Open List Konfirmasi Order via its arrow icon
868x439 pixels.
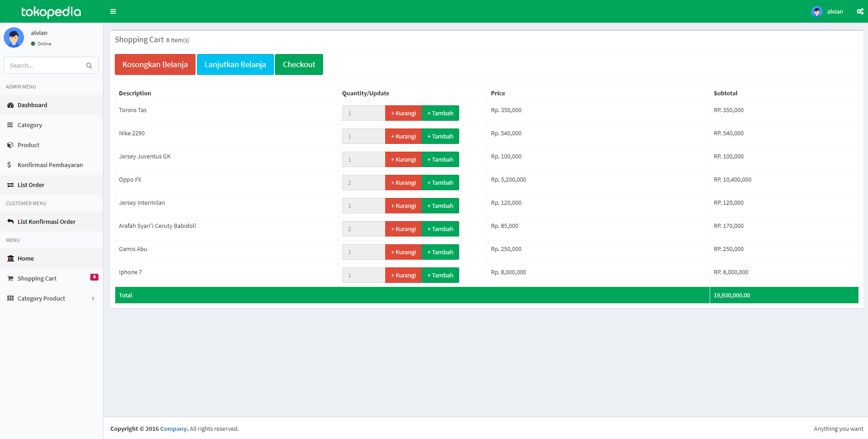click(x=10, y=222)
